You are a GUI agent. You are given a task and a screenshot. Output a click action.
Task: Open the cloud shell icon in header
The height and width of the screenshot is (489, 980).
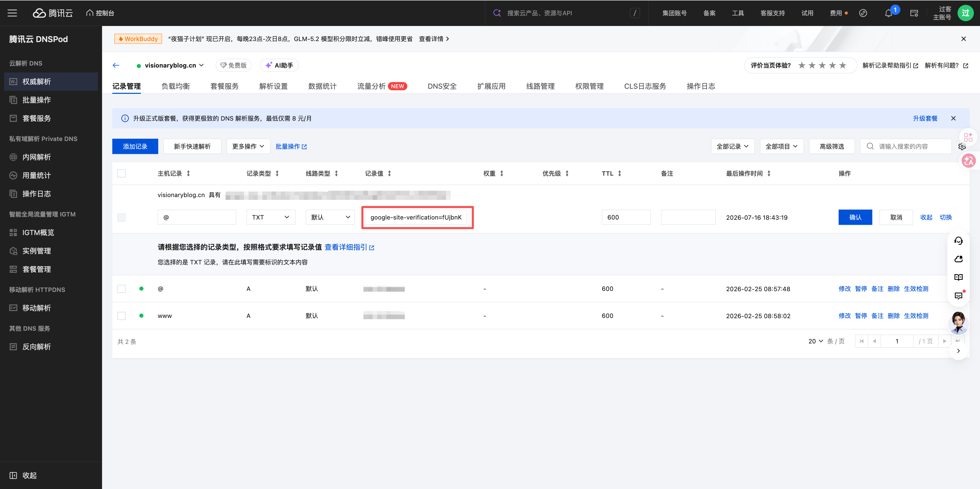863,13
